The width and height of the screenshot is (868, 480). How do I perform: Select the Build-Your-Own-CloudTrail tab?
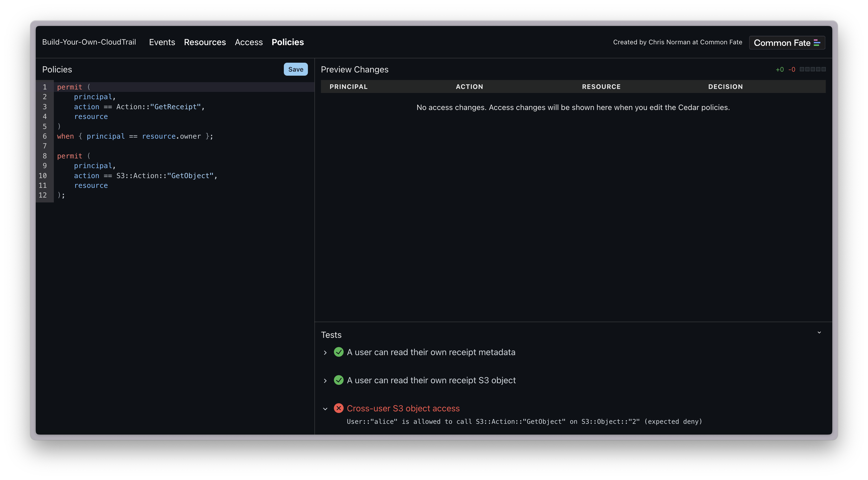[x=89, y=41]
